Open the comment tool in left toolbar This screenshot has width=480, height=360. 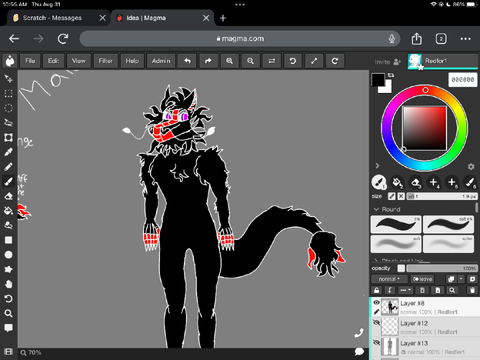point(8,328)
